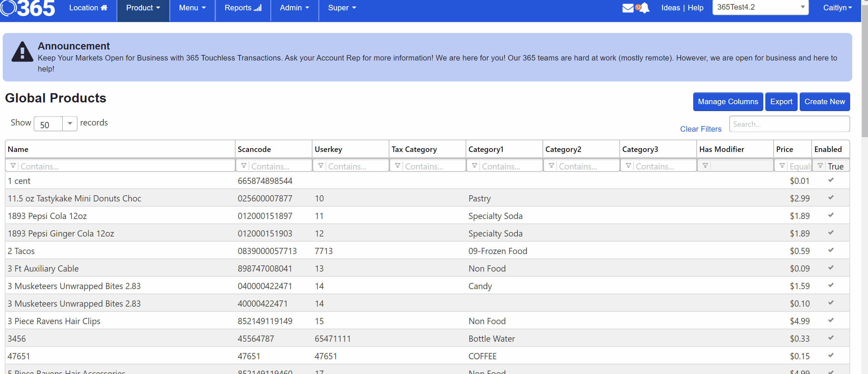Open the Reports menu
Viewport: 868px width, 374px height.
[243, 8]
